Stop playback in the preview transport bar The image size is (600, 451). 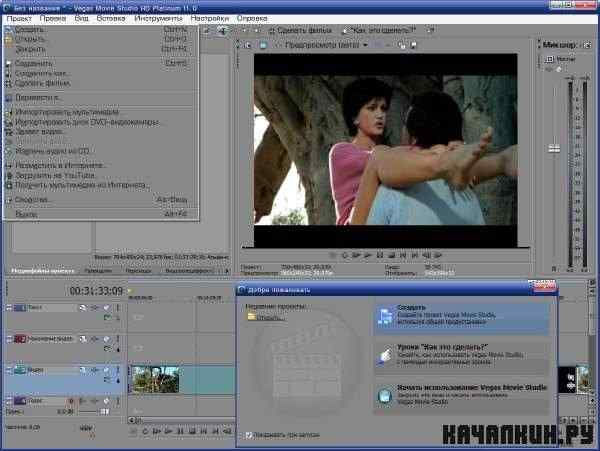(x=391, y=255)
